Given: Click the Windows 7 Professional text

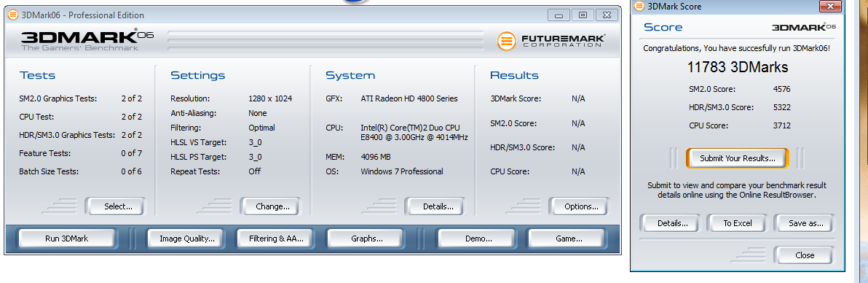Looking at the screenshot, I should coord(402,171).
